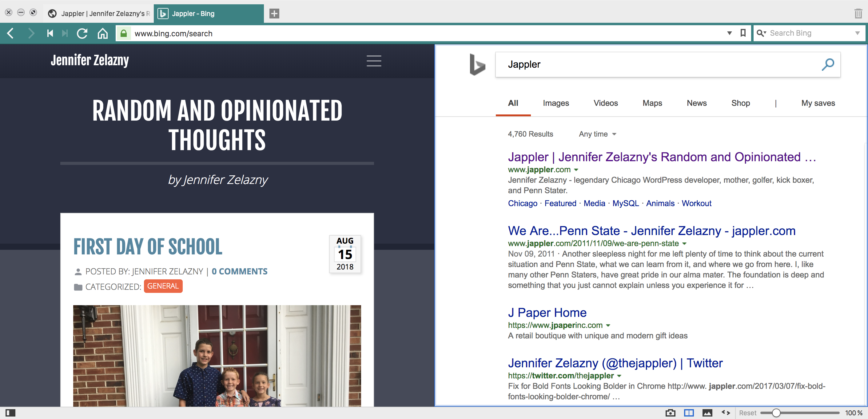Image resolution: width=868 pixels, height=419 pixels.
Task: Expand the Any time filter
Action: pyautogui.click(x=597, y=134)
